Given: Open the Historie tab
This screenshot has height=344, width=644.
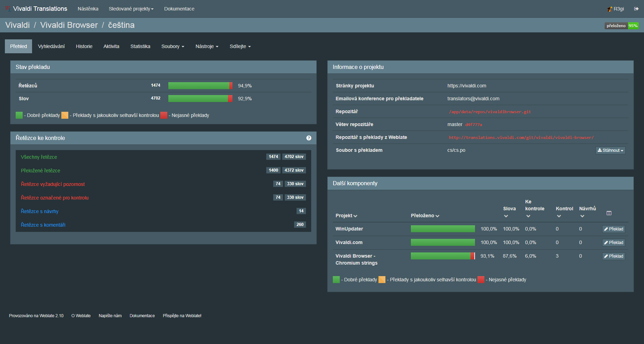Looking at the screenshot, I should click(x=84, y=46).
